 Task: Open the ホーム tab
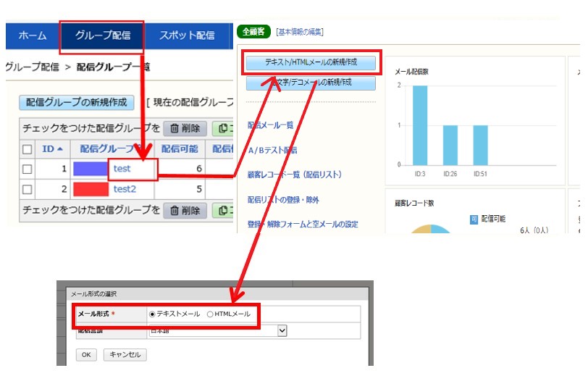pyautogui.click(x=33, y=35)
